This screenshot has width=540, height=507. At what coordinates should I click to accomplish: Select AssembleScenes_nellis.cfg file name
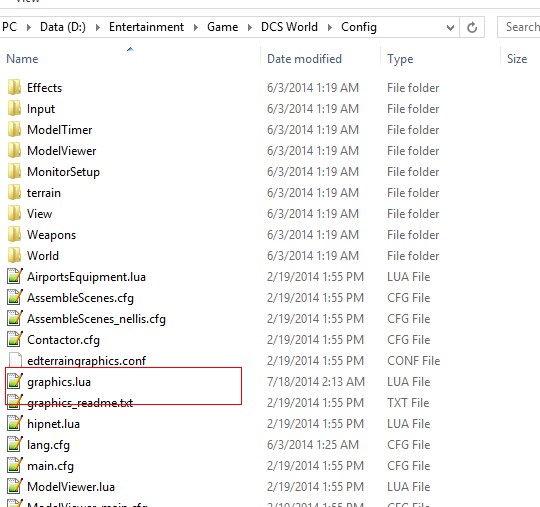(96, 319)
